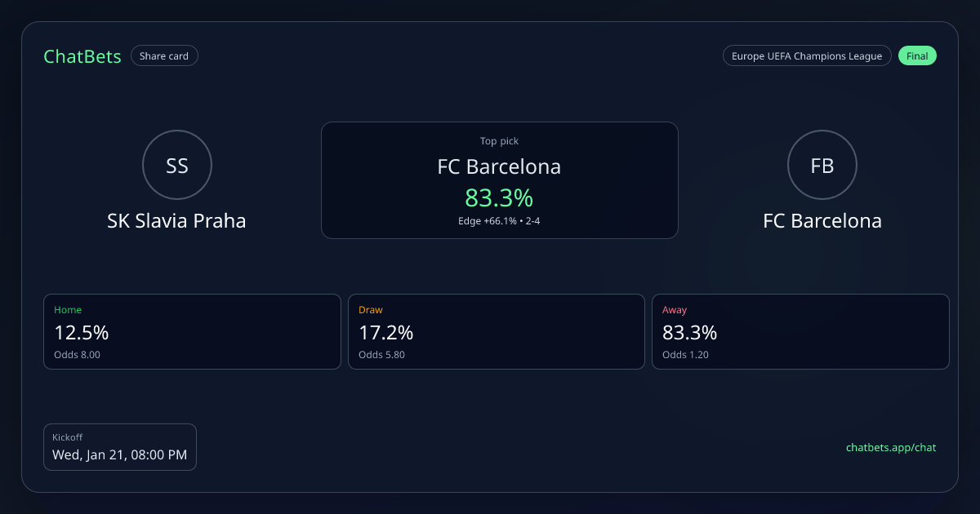The image size is (980, 514).
Task: Click the ChatBets logo
Action: [82, 56]
